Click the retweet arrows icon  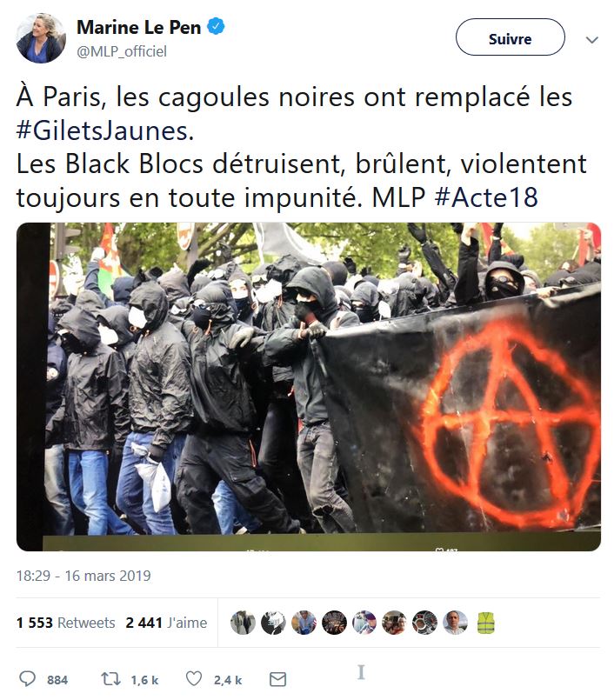pos(110,679)
